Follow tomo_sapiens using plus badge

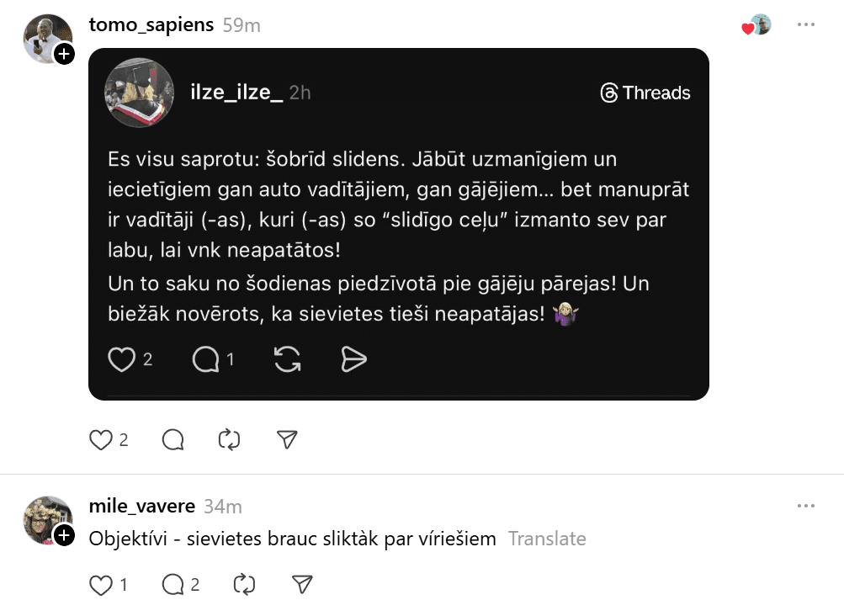pyautogui.click(x=65, y=55)
